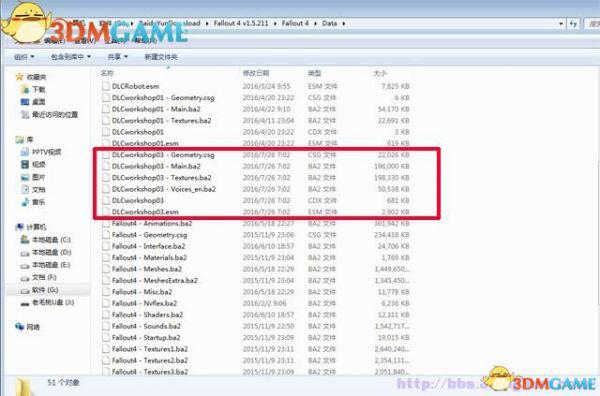Select local disk (C:) drive icon
The height and width of the screenshot is (396, 600).
pos(25,240)
